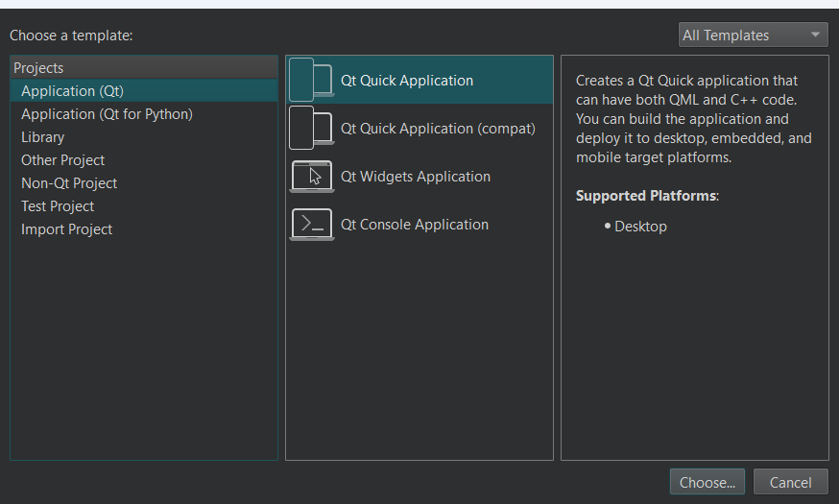Click the Desktop platform entry
Image resolution: width=839 pixels, height=504 pixels.
point(640,227)
